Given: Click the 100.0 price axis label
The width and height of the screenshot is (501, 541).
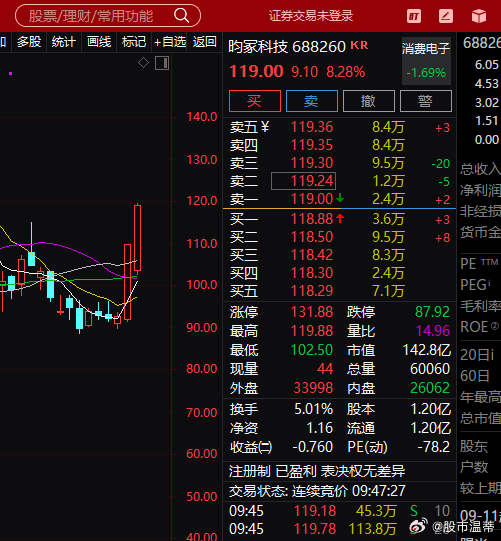Looking at the screenshot, I should coord(202,285).
